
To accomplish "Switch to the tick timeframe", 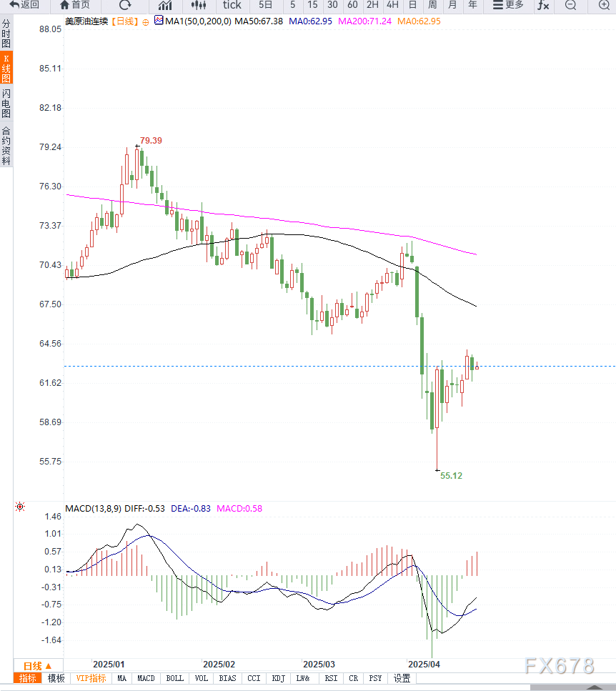I will pos(232,5).
